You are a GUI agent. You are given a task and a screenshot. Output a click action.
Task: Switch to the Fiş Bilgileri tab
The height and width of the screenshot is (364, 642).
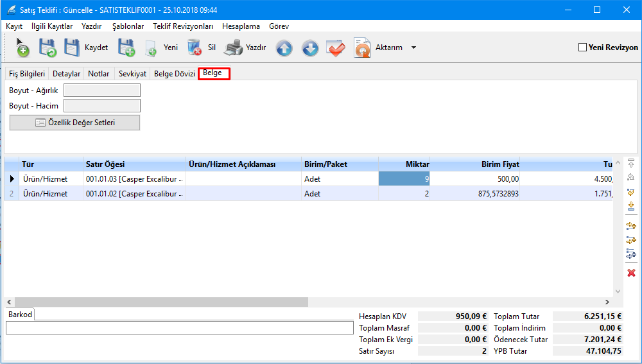[x=27, y=74]
